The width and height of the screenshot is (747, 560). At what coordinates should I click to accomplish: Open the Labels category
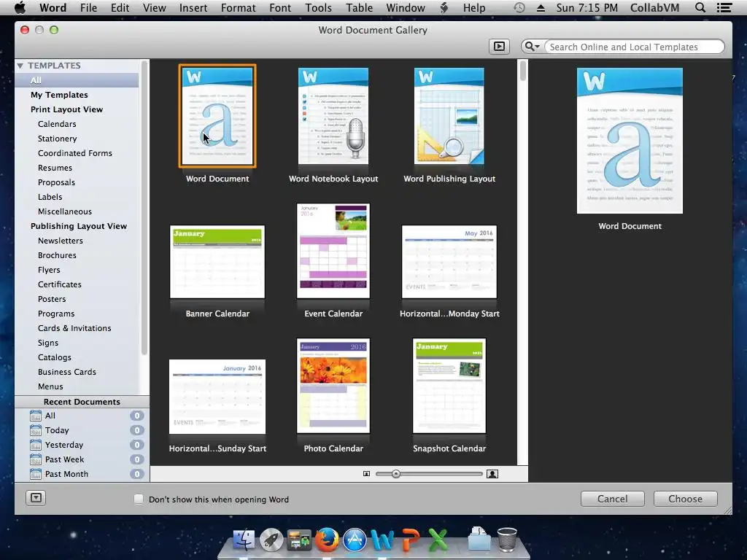click(x=50, y=197)
